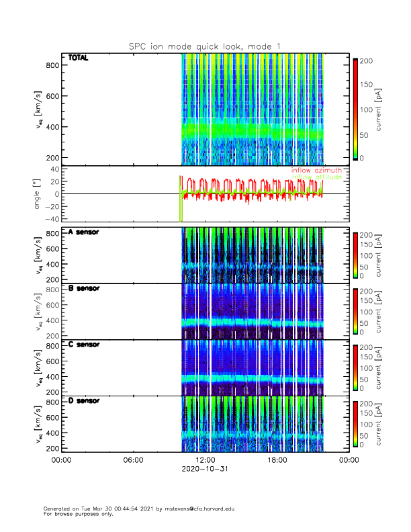Click the 'D sensor' panel label

(83, 401)
